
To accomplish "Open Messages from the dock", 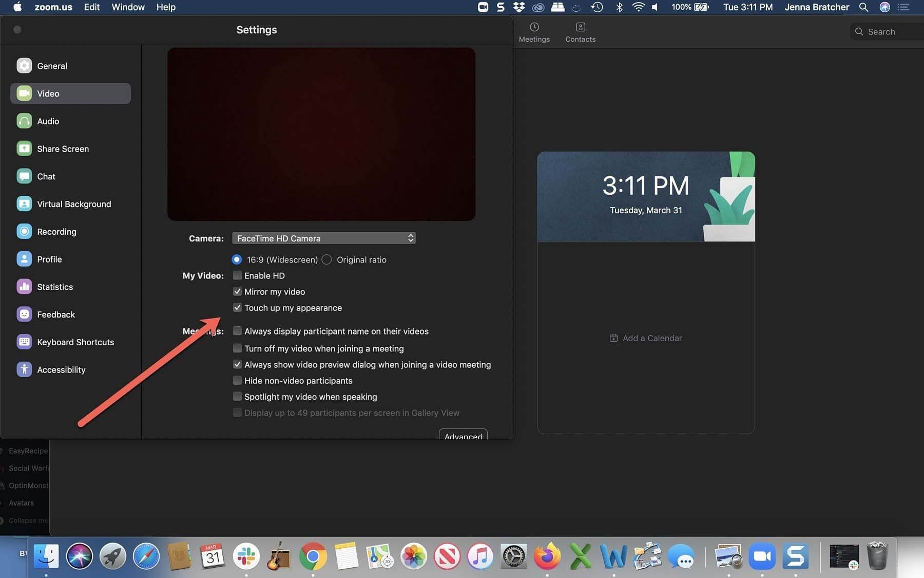I will 681,556.
